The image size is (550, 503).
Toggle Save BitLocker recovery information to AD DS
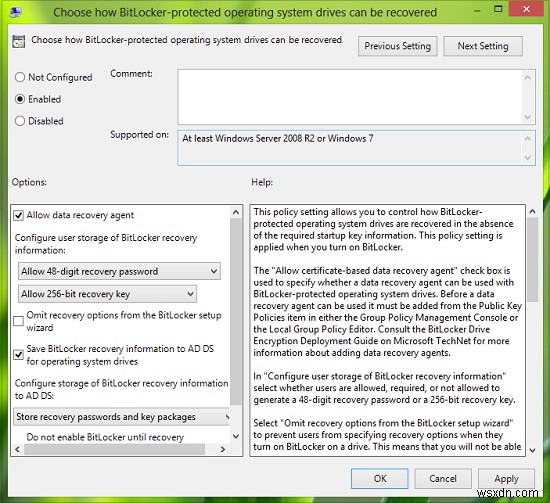pyautogui.click(x=18, y=355)
